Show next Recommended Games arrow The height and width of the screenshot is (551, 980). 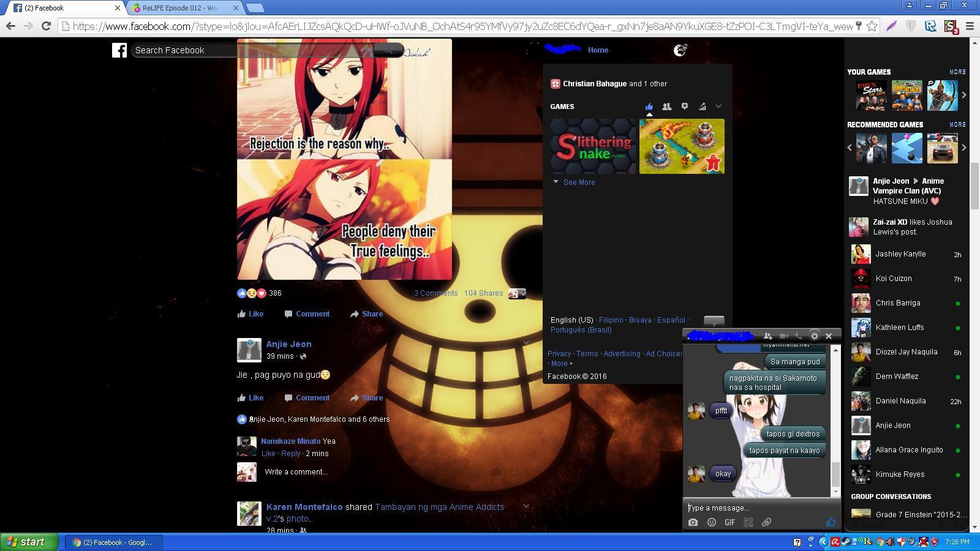964,148
